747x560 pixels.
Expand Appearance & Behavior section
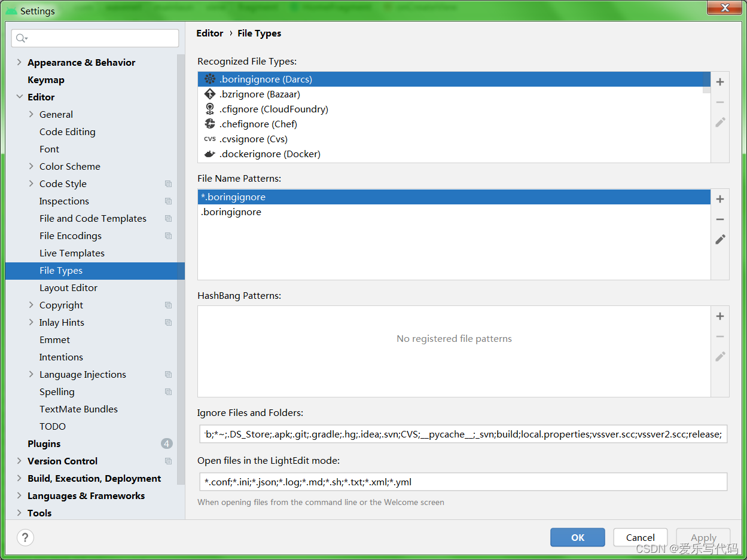click(x=19, y=62)
